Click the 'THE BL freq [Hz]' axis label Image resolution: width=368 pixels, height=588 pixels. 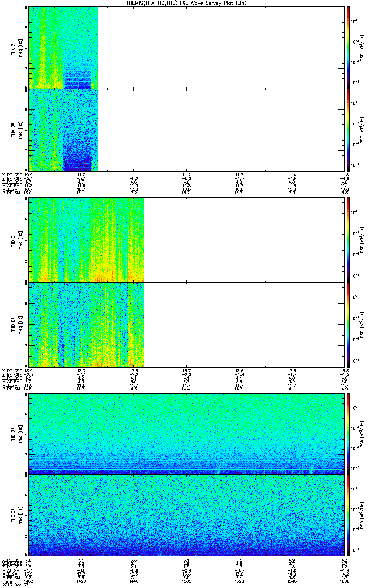16,434
